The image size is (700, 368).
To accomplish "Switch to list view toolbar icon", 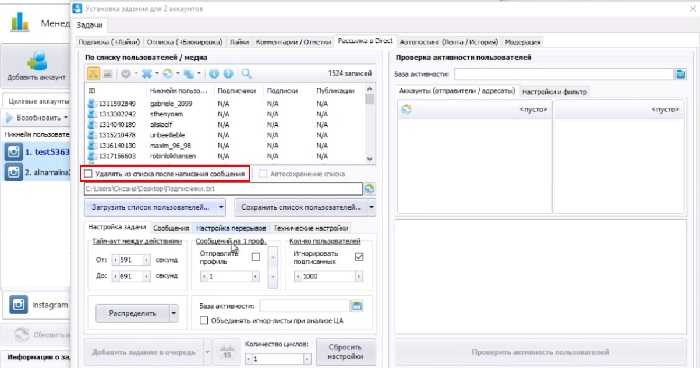I will [107, 74].
